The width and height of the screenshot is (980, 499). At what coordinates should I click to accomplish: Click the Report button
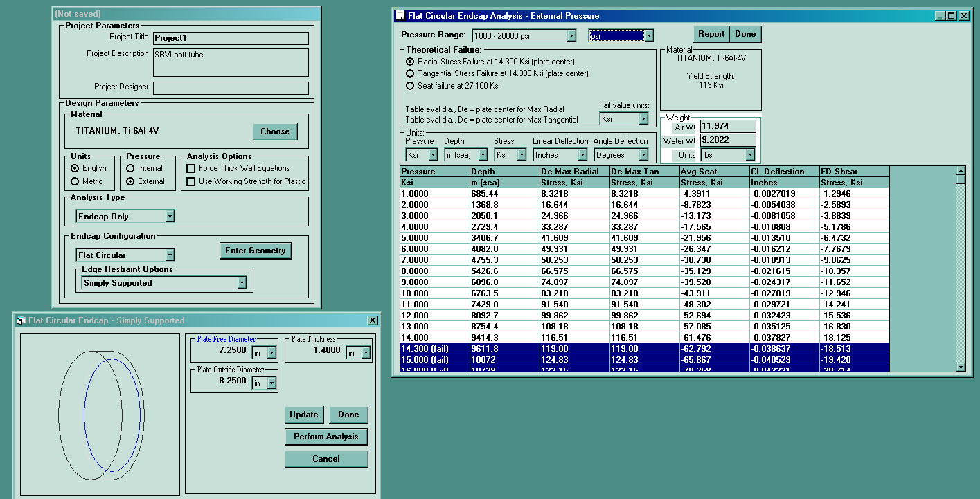coord(711,34)
